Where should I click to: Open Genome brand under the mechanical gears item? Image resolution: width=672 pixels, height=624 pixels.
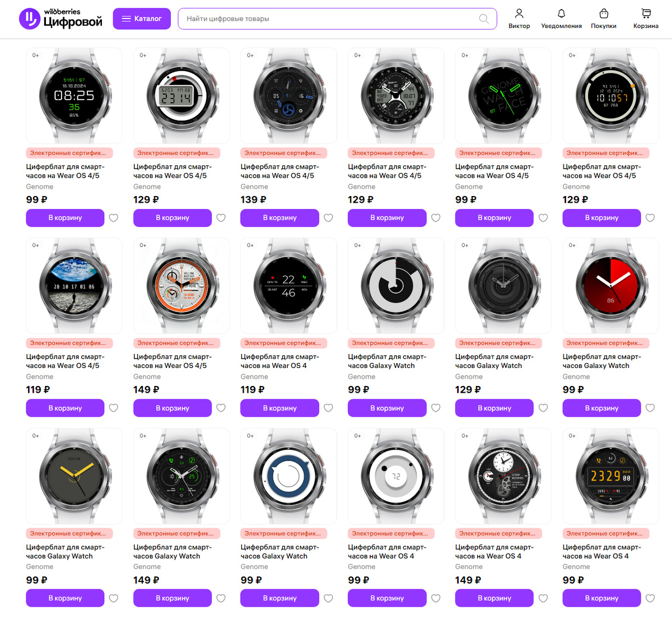point(469,567)
